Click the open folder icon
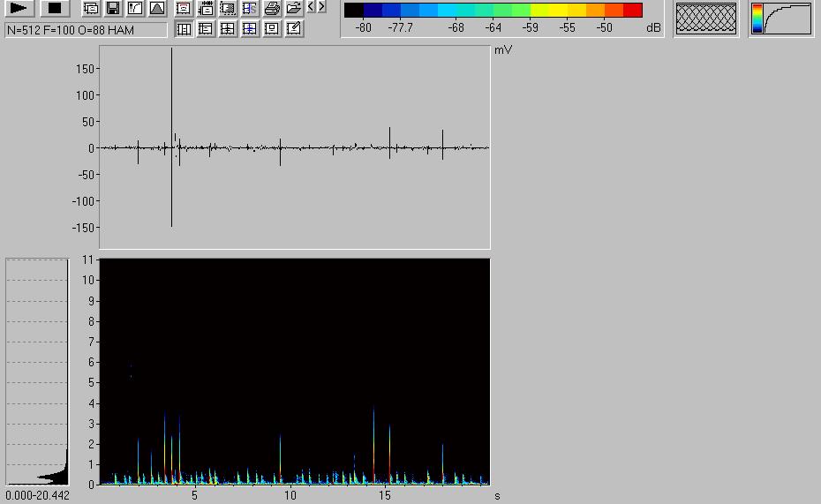This screenshot has height=504, width=821. tap(294, 9)
